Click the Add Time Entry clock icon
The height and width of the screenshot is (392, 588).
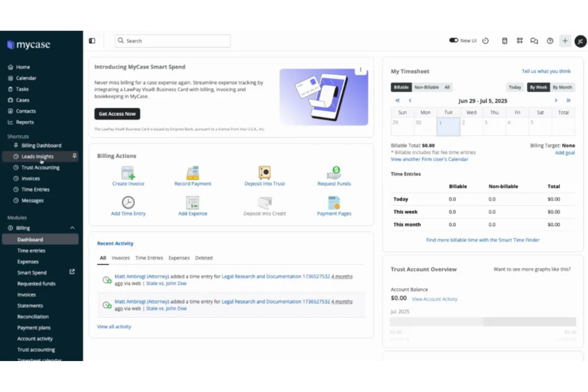click(128, 203)
